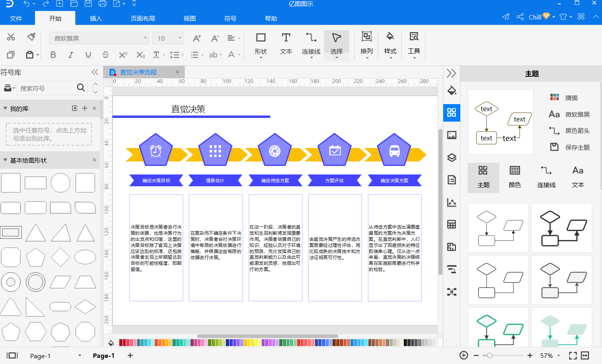Click the Copy icon in ribbon

pos(11,54)
